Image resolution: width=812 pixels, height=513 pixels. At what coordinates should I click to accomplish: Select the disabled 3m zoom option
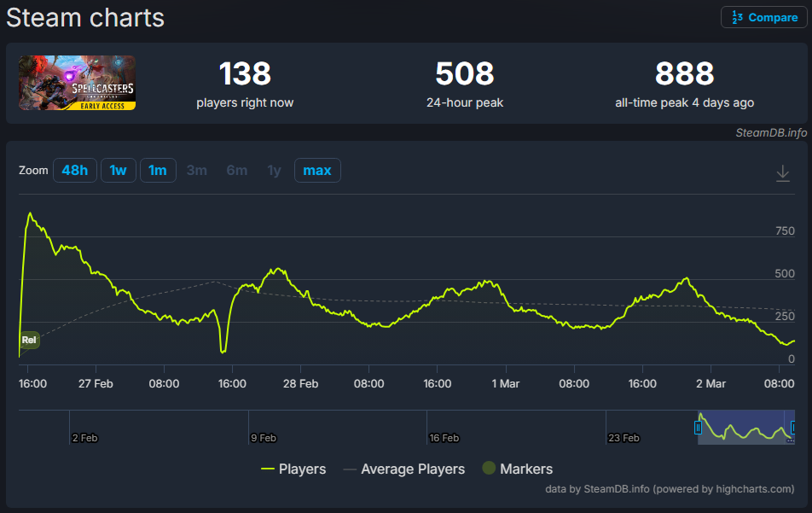click(x=197, y=170)
